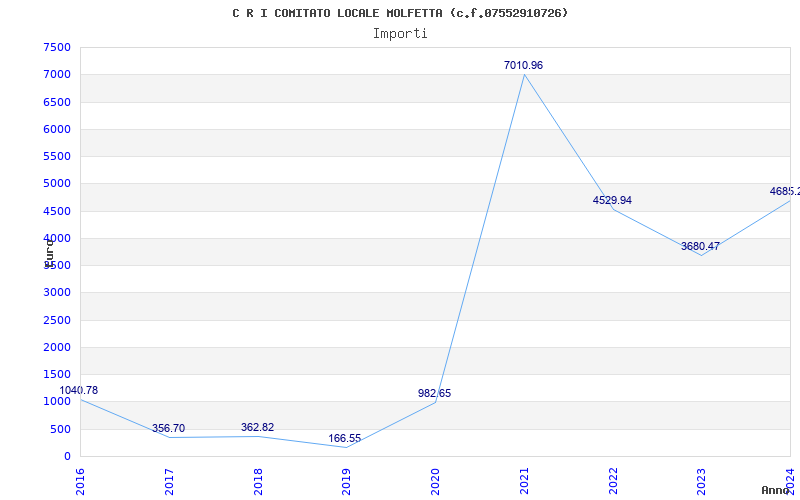Click y-axis value 1000

click(x=57, y=402)
